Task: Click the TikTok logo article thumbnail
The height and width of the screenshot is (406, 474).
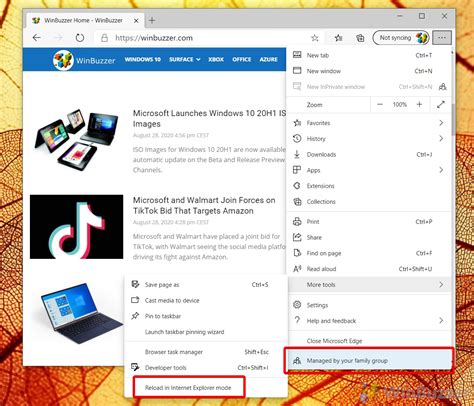Action: 76,227
